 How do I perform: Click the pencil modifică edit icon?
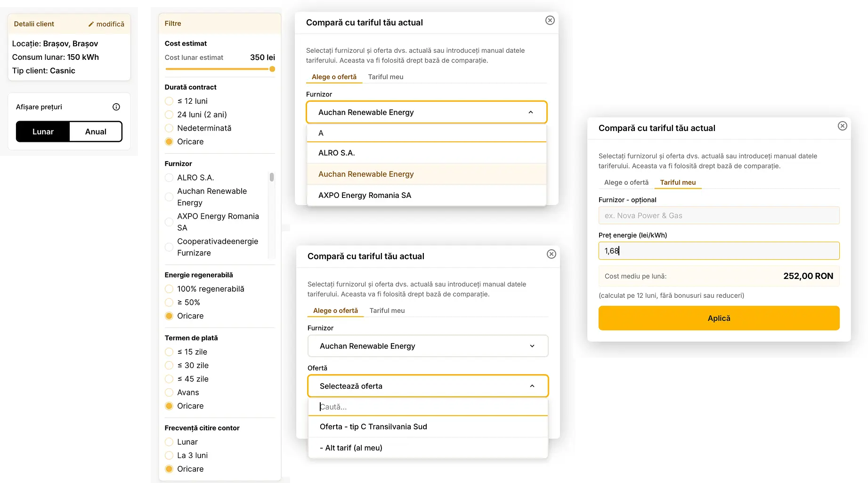click(x=91, y=24)
